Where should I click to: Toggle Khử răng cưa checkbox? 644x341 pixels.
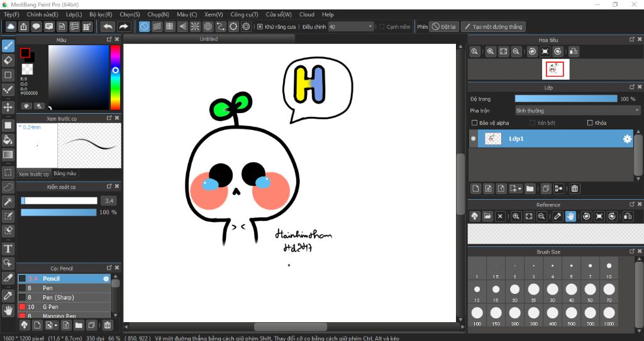pos(260,26)
